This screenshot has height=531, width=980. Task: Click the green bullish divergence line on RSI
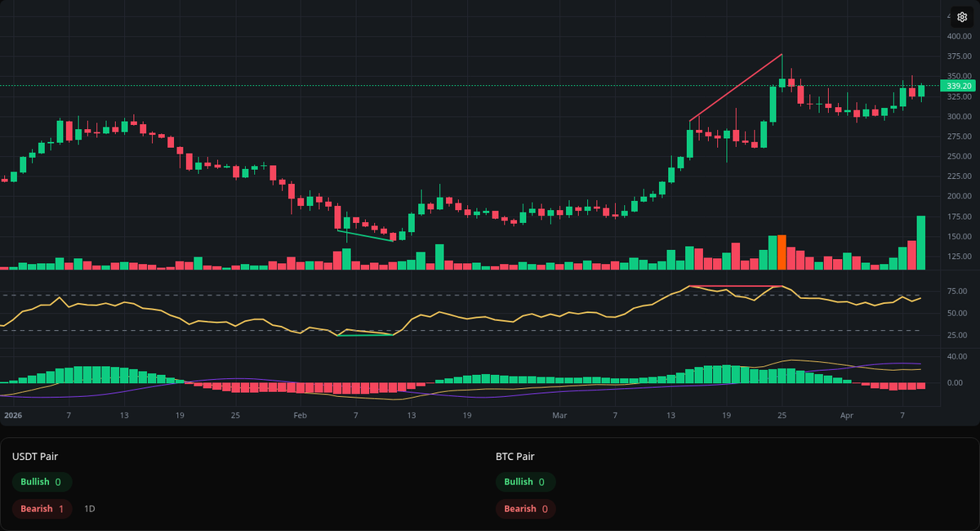(366, 336)
